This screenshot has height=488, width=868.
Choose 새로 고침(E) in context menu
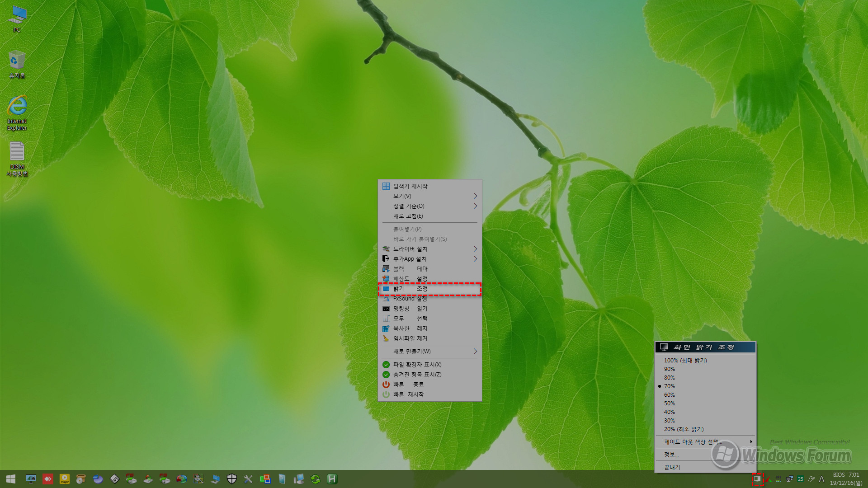point(430,216)
